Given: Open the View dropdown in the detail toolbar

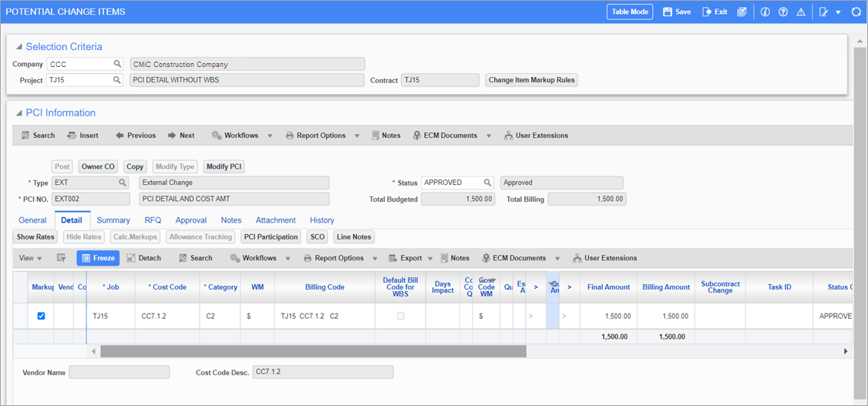Looking at the screenshot, I should click(x=30, y=258).
